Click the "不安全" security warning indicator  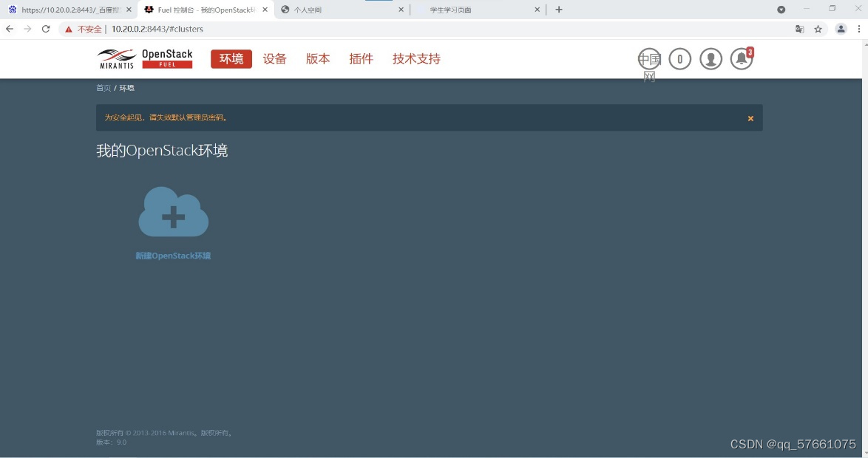83,29
